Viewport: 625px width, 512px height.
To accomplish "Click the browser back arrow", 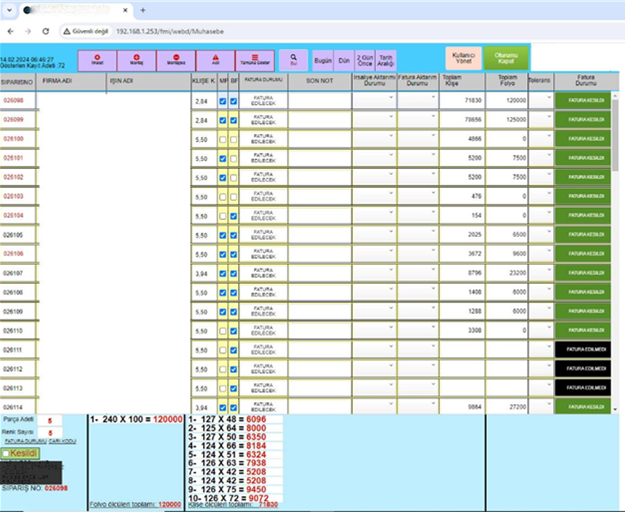I will (11, 31).
